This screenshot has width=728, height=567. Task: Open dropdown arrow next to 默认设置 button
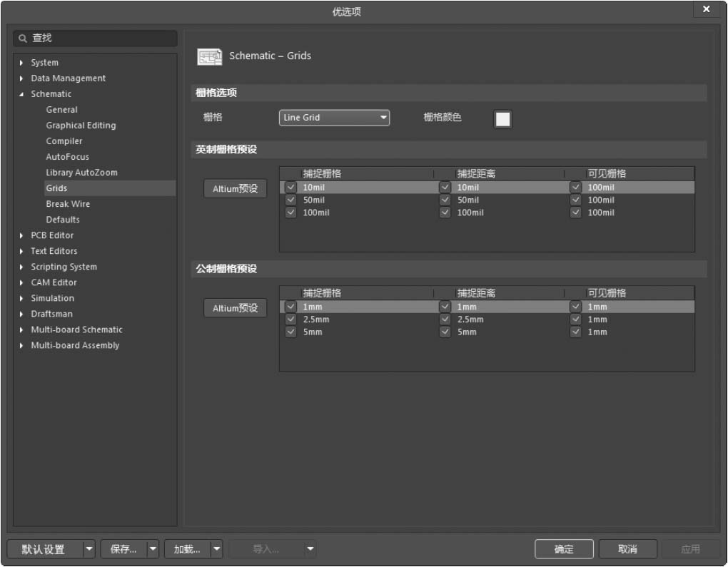[x=89, y=549]
